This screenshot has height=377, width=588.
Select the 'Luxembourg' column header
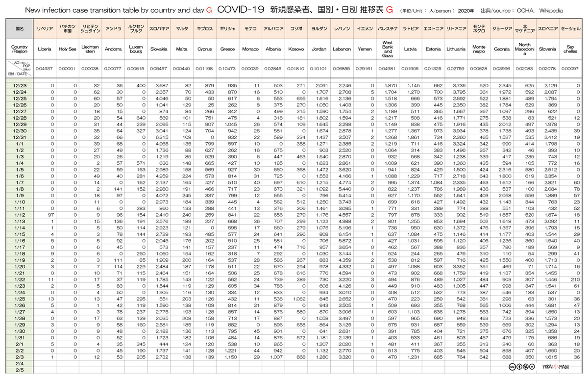135,49
